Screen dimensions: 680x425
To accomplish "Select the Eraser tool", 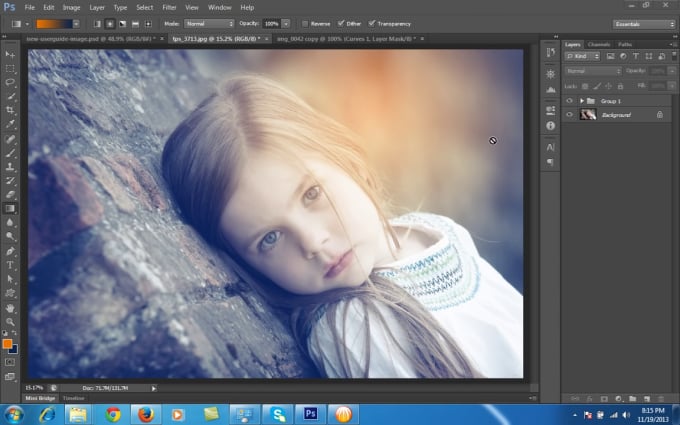I will click(x=10, y=195).
